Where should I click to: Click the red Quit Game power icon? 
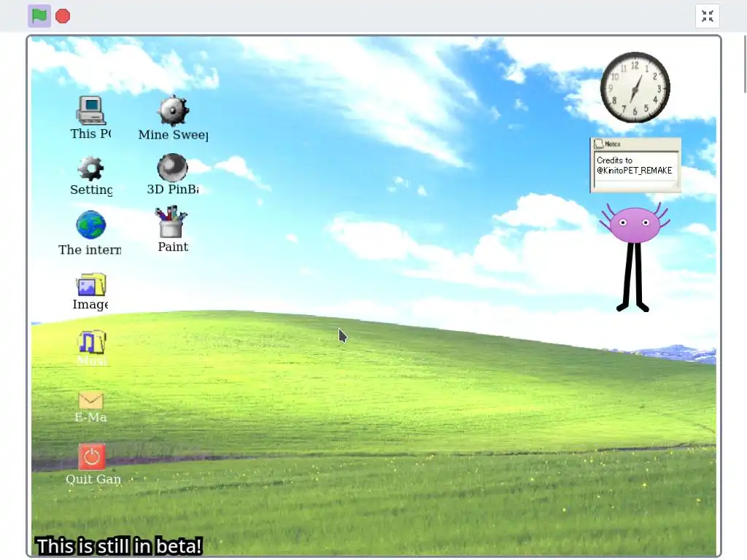(91, 457)
